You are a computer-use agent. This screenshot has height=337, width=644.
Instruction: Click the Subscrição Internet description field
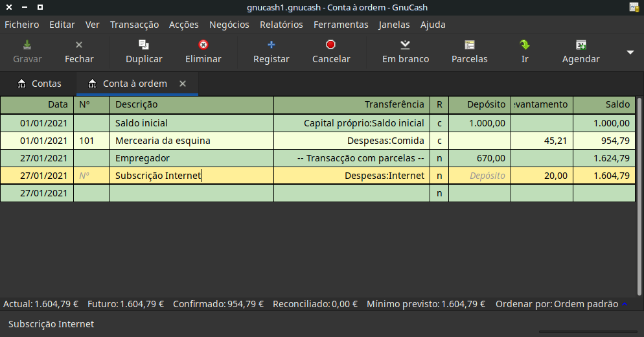tap(191, 176)
